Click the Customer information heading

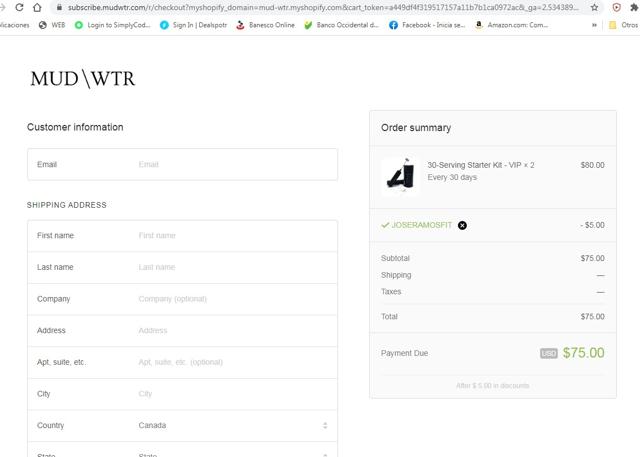75,127
